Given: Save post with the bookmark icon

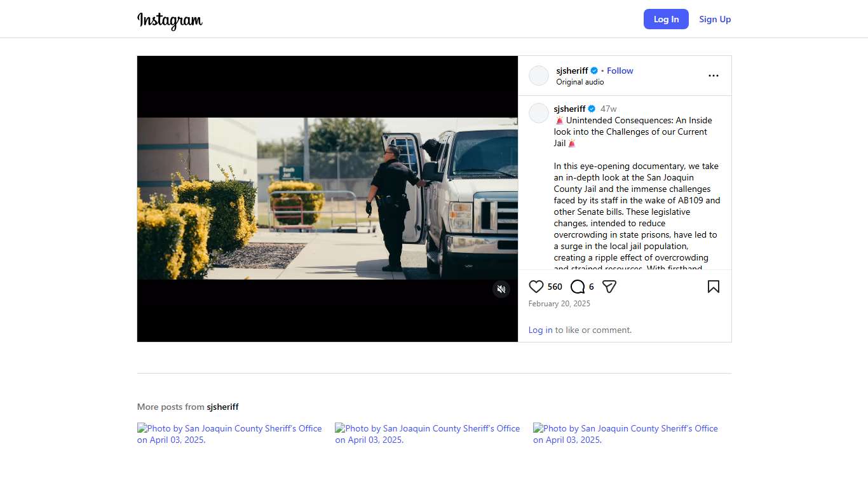Looking at the screenshot, I should (x=713, y=287).
